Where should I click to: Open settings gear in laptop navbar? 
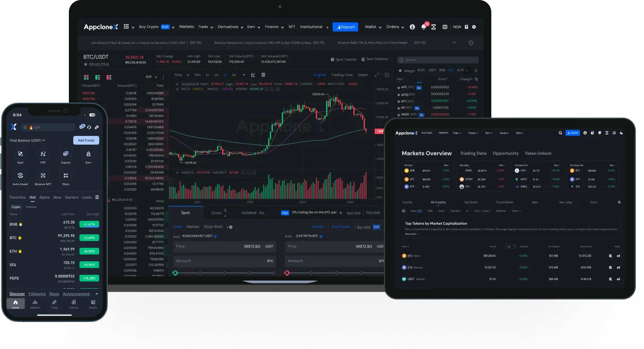pyautogui.click(x=474, y=27)
